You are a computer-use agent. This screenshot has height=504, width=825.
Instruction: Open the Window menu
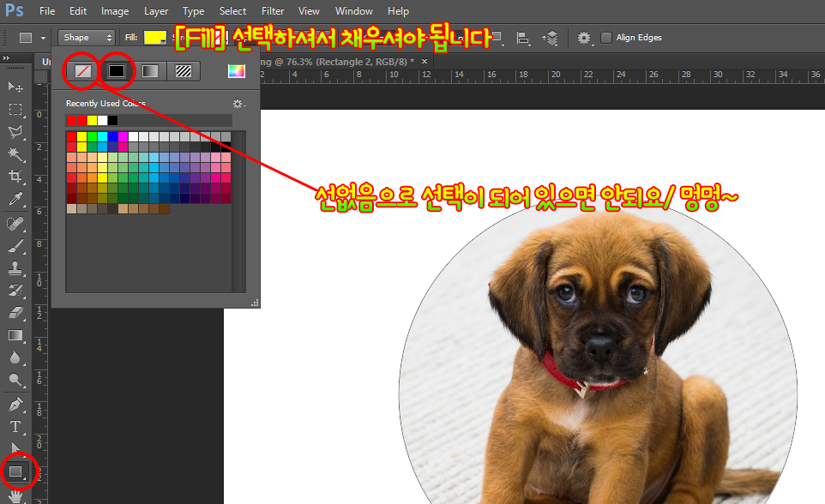coord(353,11)
